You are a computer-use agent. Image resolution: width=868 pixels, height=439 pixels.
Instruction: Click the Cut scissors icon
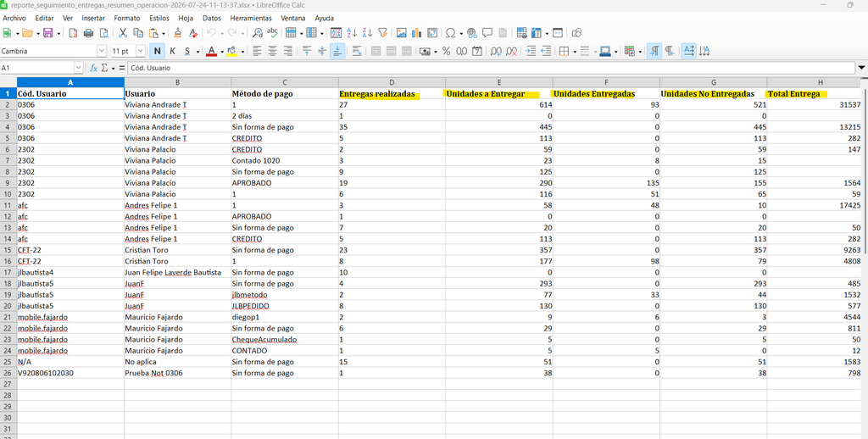123,33
